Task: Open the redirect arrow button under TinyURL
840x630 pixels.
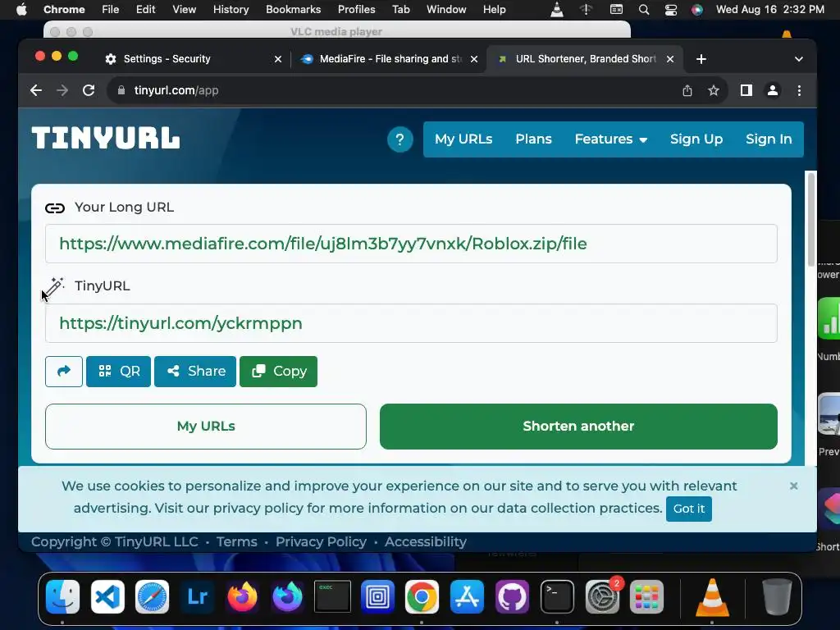Action: click(x=64, y=372)
